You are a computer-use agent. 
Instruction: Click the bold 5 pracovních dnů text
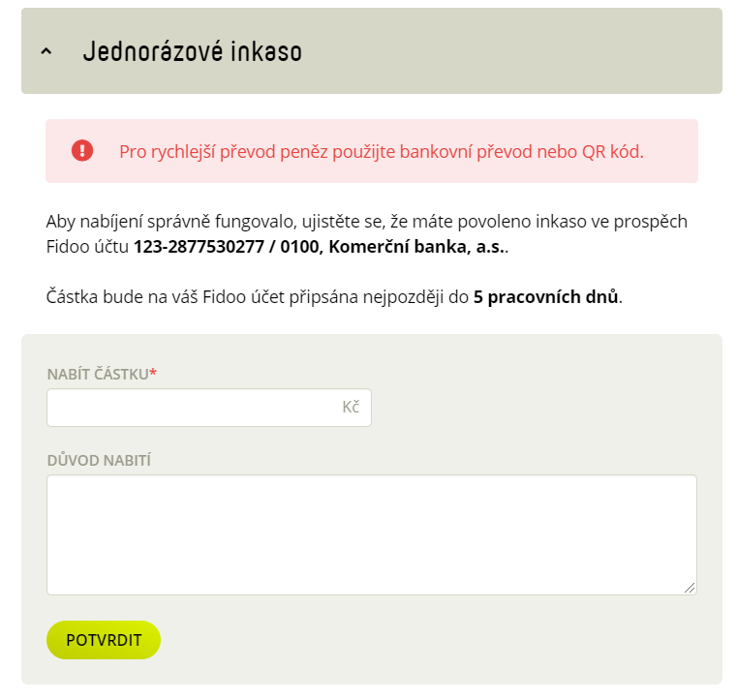545,297
